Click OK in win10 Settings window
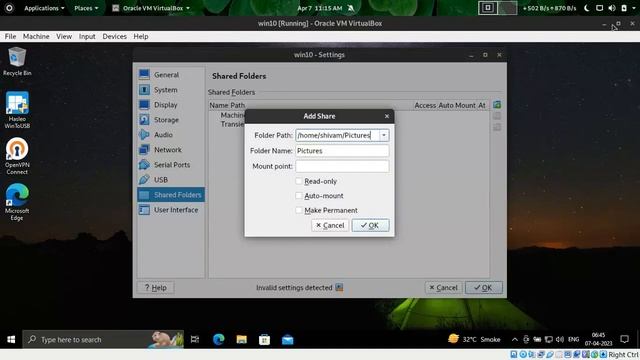 click(483, 288)
